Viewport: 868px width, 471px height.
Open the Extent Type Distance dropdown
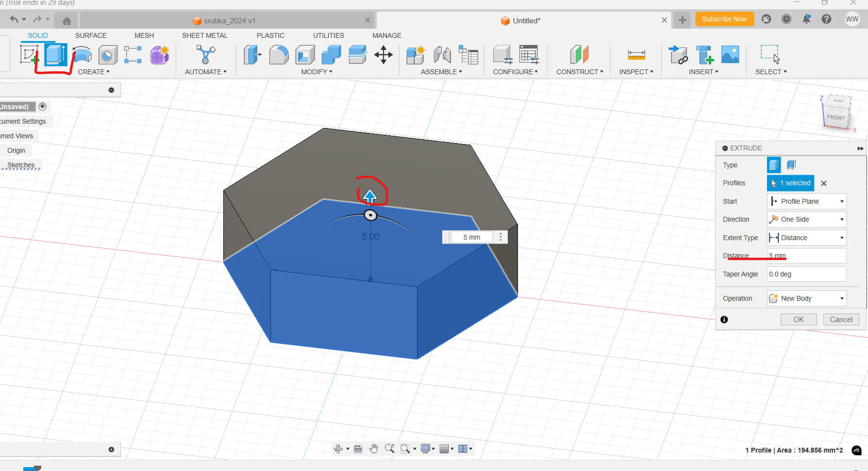tap(807, 238)
